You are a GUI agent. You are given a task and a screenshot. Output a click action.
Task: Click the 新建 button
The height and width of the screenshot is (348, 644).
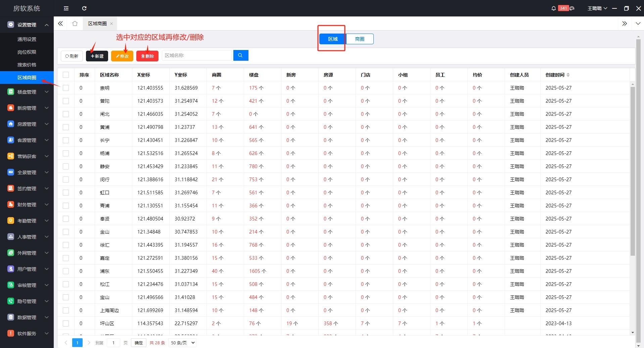point(97,56)
